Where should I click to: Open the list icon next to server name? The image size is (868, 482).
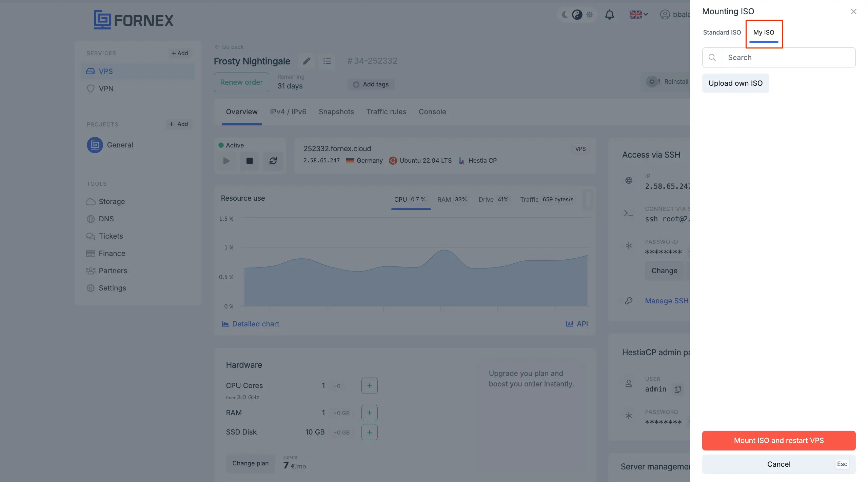pyautogui.click(x=327, y=61)
